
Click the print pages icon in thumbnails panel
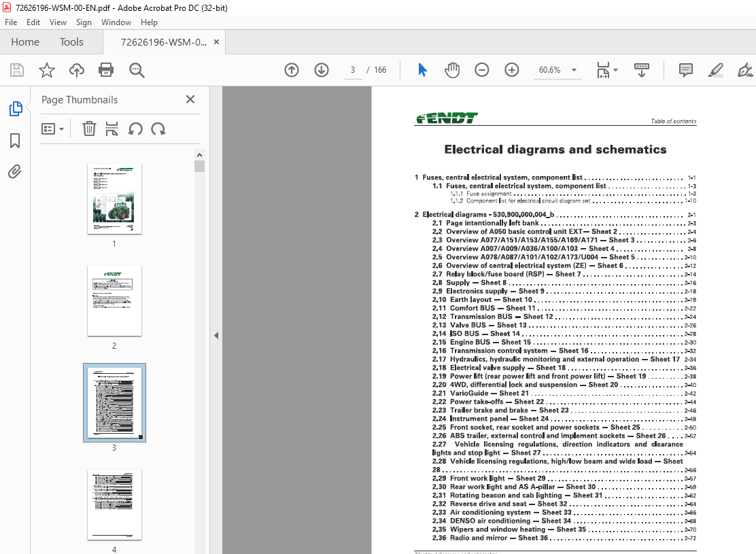tap(112, 129)
